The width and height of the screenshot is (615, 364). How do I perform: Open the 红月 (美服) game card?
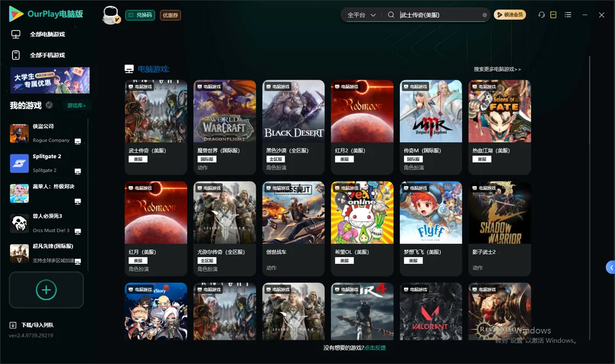[x=156, y=229]
